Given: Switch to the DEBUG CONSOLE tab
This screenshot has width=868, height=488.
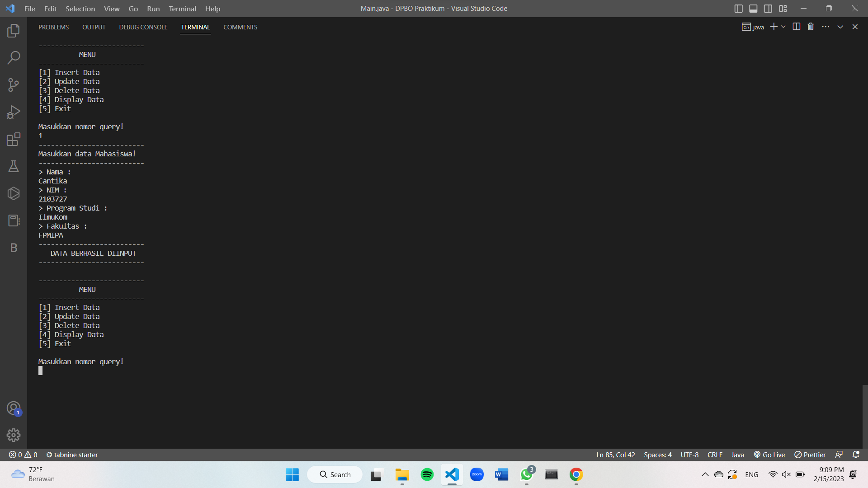Looking at the screenshot, I should pos(143,27).
